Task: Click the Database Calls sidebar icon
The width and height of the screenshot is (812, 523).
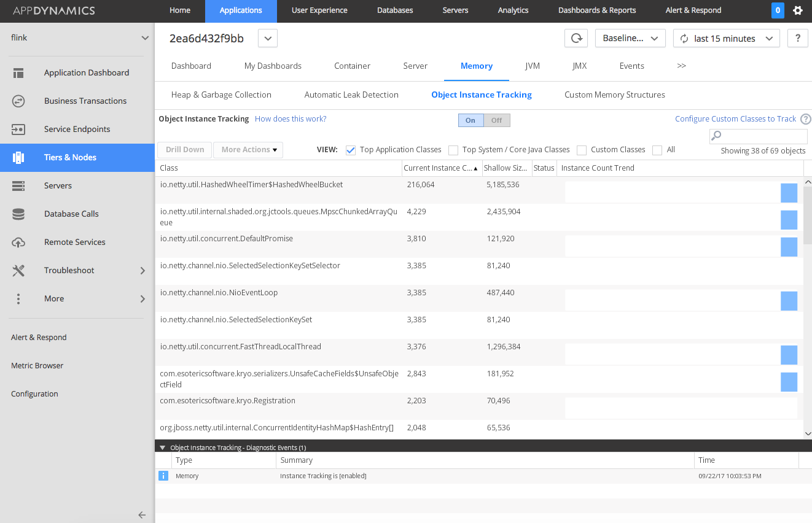Action: [x=18, y=214]
